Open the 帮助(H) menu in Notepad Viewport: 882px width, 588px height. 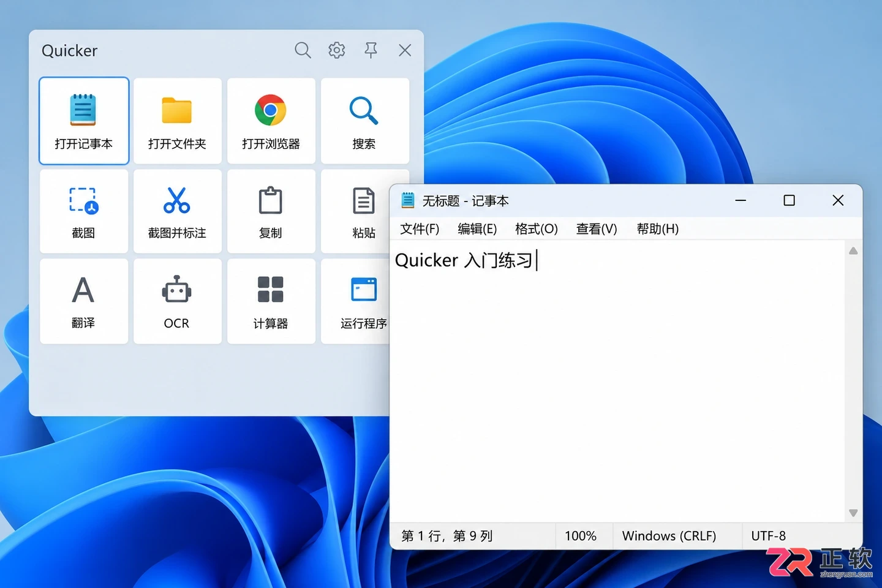(658, 229)
